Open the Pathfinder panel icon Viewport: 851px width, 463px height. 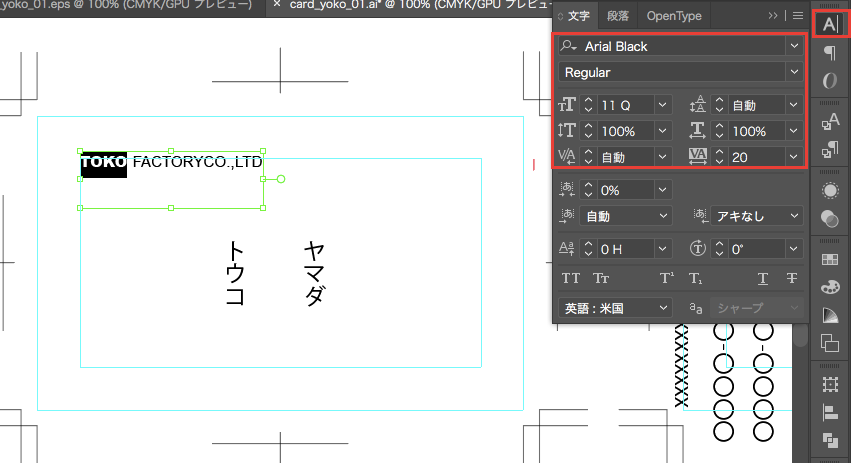tap(829, 440)
